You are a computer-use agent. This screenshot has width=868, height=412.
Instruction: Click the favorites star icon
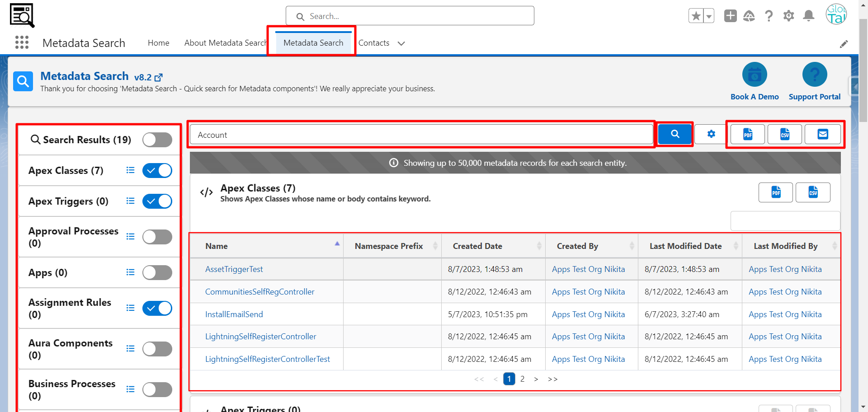click(x=696, y=16)
